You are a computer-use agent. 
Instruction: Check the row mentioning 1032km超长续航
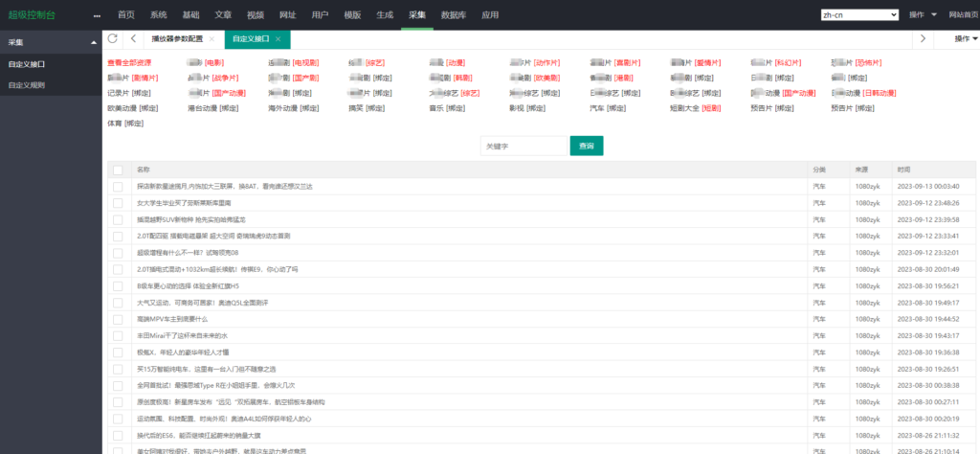[118, 269]
